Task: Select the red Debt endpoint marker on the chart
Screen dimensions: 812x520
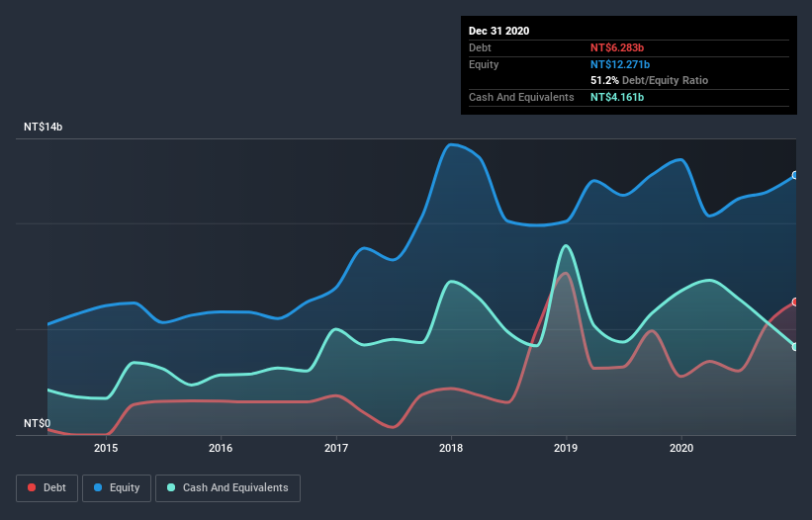Action: [795, 302]
